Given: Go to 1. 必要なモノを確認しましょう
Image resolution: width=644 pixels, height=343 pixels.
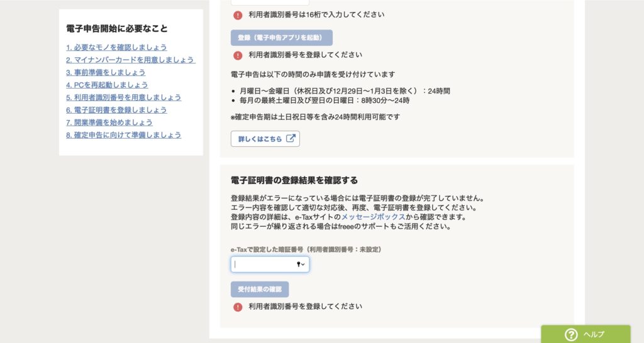Looking at the screenshot, I should (x=116, y=47).
